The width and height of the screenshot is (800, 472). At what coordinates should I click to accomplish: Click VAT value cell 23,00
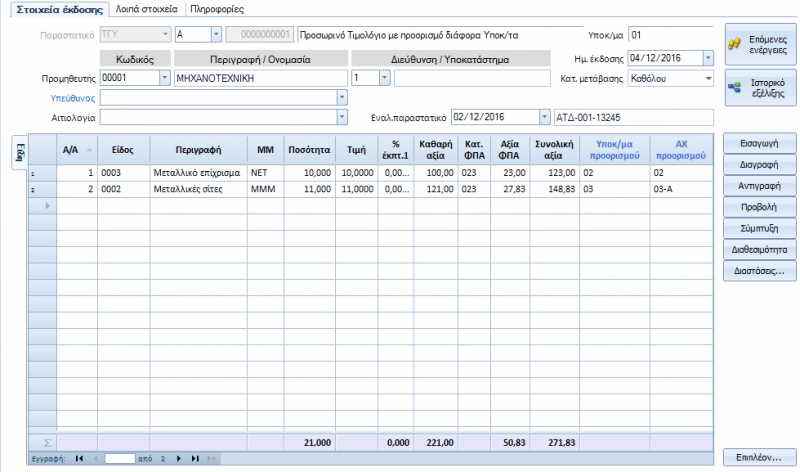coord(510,173)
